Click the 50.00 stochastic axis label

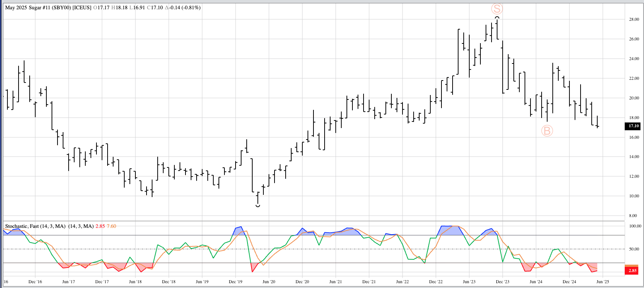tap(634, 249)
